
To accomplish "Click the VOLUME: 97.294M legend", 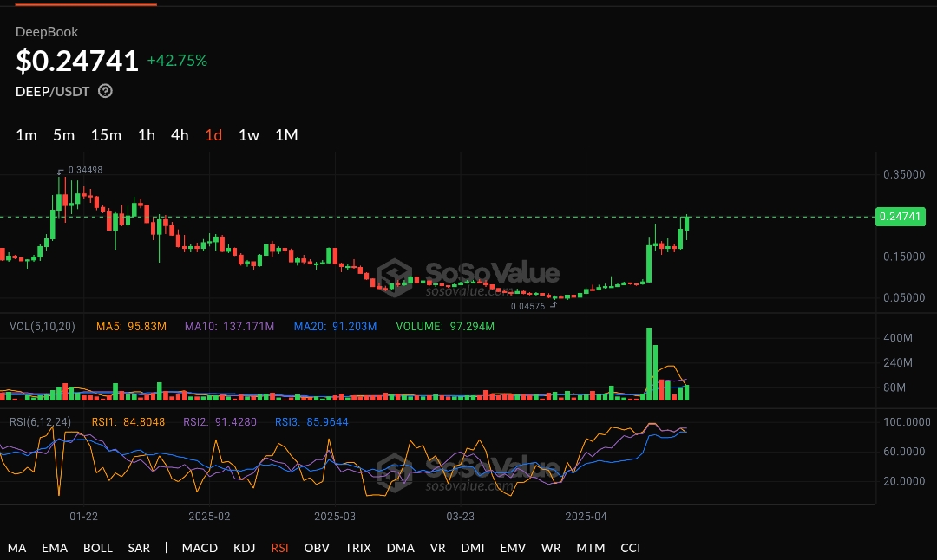I will pyautogui.click(x=445, y=327).
